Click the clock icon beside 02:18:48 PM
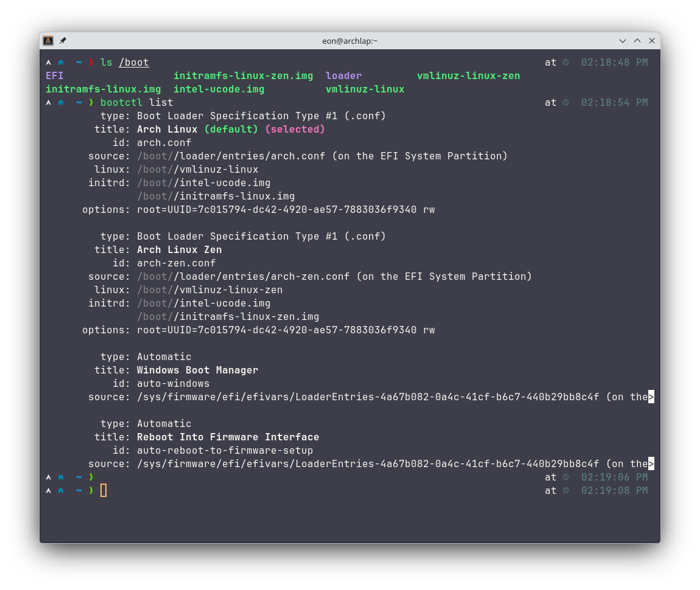Image resolution: width=700 pixels, height=590 pixels. point(566,62)
